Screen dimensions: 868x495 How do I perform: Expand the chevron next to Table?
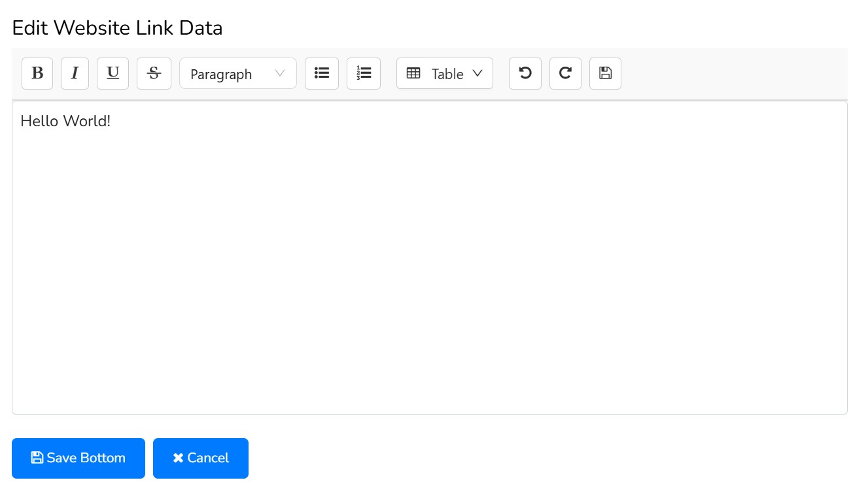[477, 73]
